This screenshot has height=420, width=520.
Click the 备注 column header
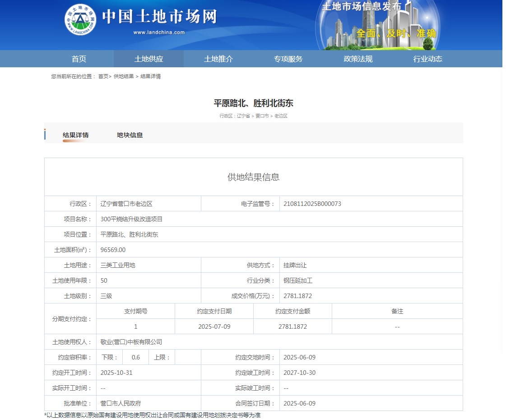(x=397, y=311)
